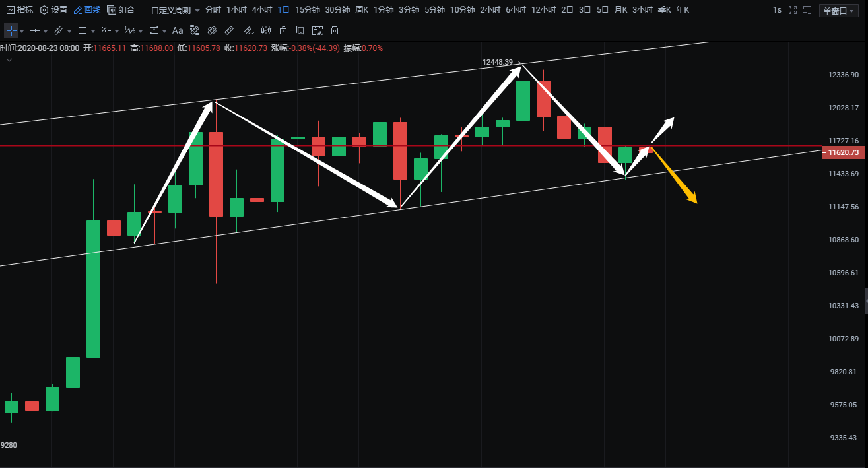The height and width of the screenshot is (468, 868).
Task: Click the Aa text annotation tool
Action: coord(177,31)
